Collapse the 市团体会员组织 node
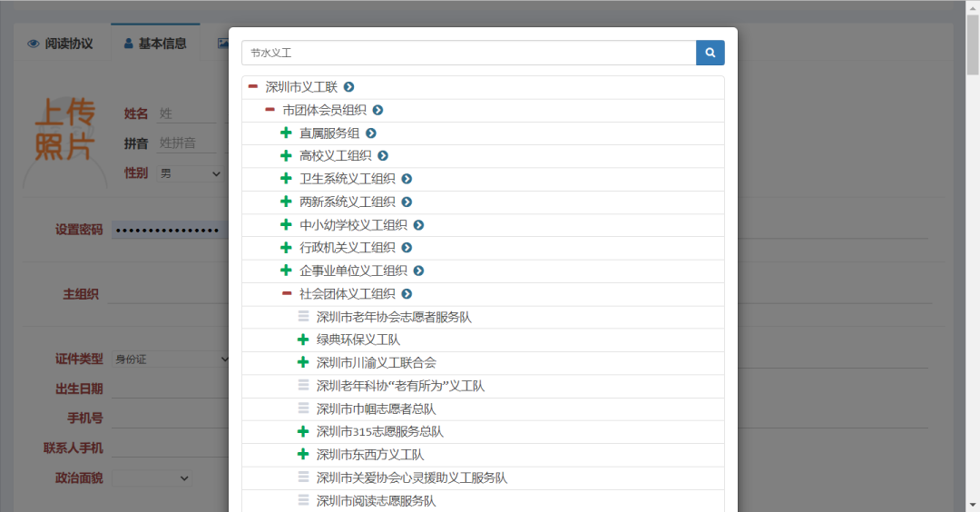 click(x=269, y=110)
